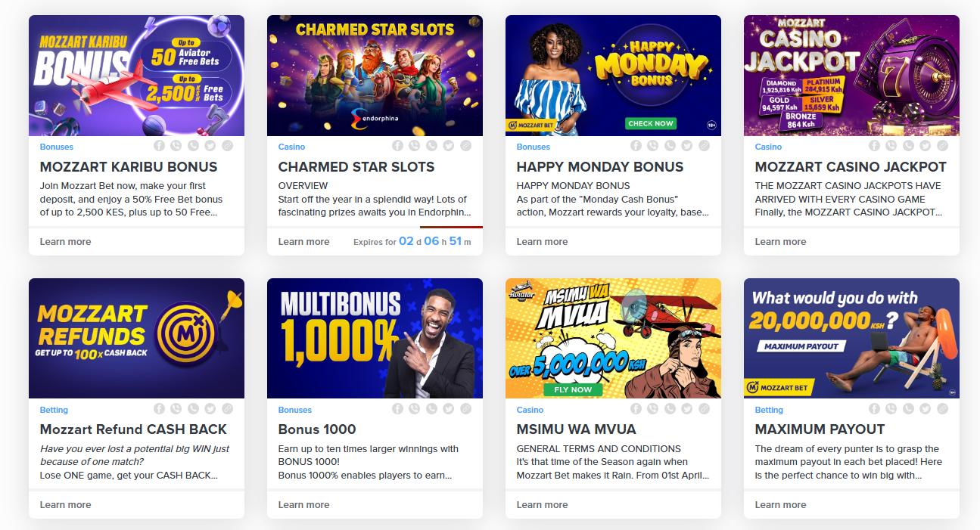
Task: Copy link icon for Happy Monday Bonus
Action: click(x=704, y=146)
